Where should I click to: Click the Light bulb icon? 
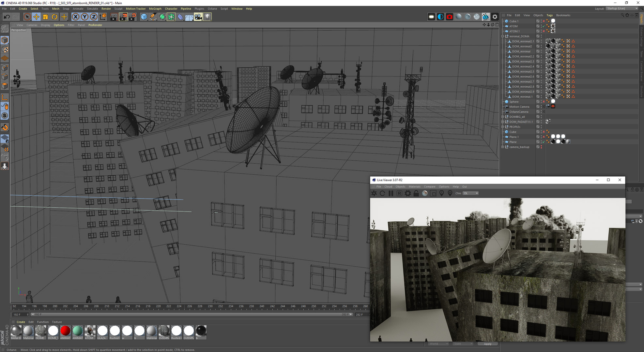pos(207,17)
